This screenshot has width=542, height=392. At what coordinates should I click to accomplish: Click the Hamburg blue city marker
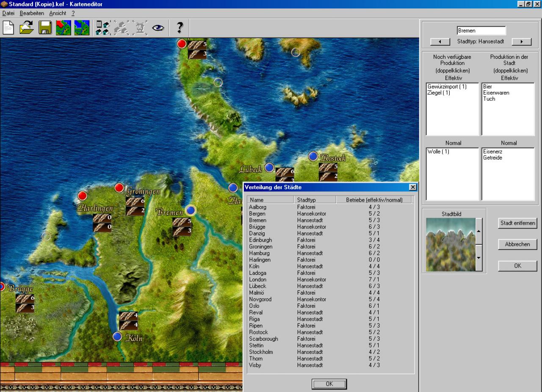tap(232, 188)
